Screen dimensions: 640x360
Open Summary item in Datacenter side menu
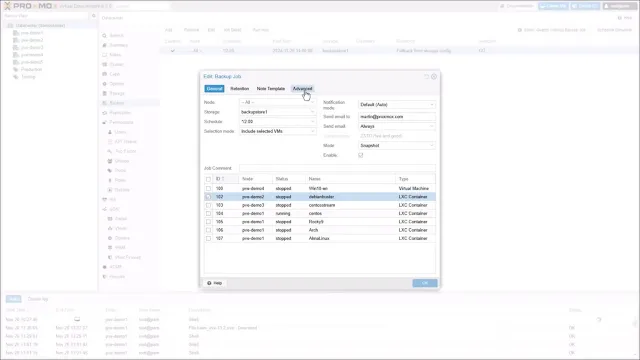[118, 45]
